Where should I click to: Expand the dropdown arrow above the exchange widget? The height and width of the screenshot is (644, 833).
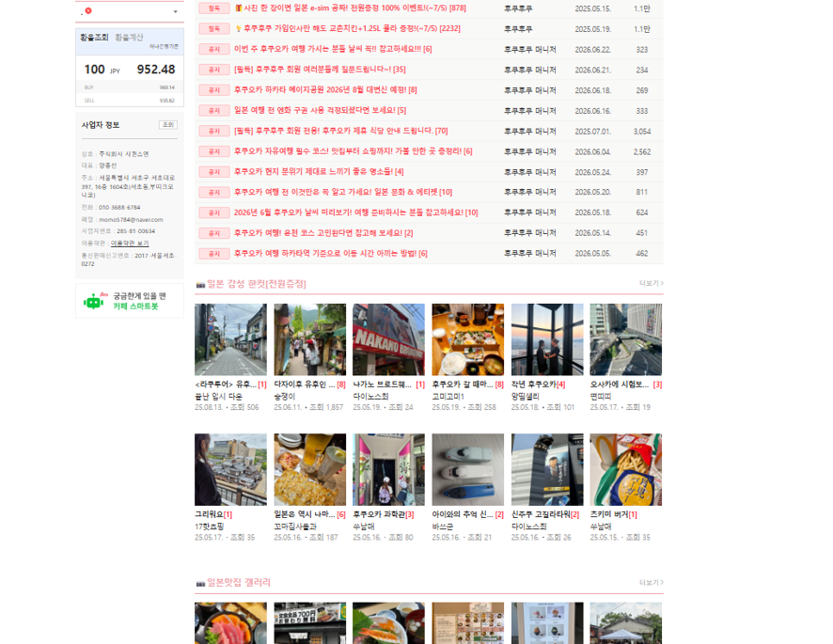(175, 11)
